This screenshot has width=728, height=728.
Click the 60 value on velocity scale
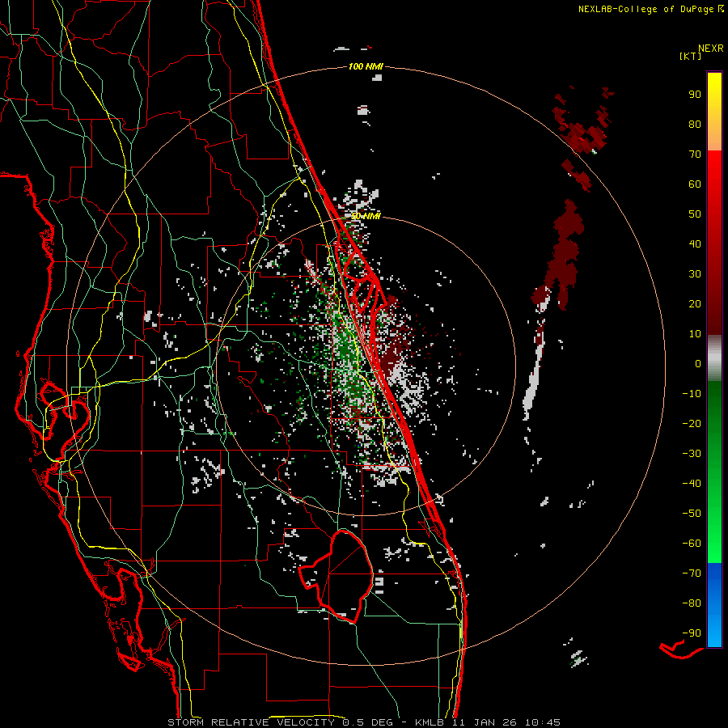pos(695,184)
